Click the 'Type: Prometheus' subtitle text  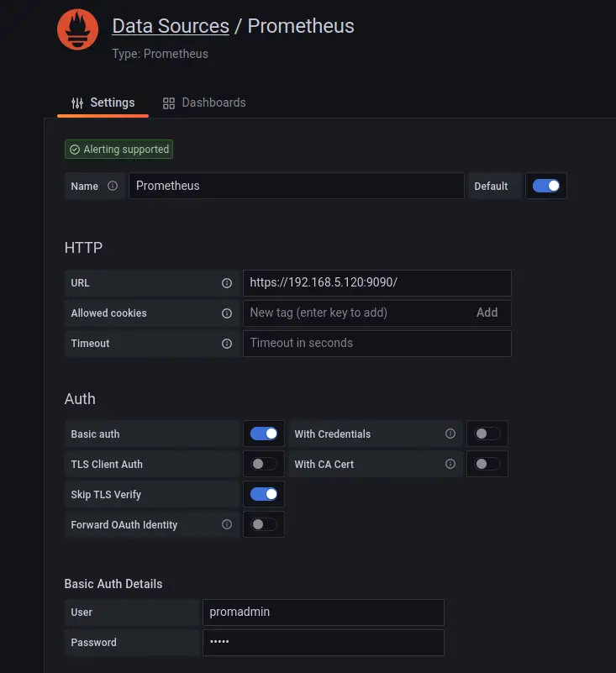tap(161, 54)
